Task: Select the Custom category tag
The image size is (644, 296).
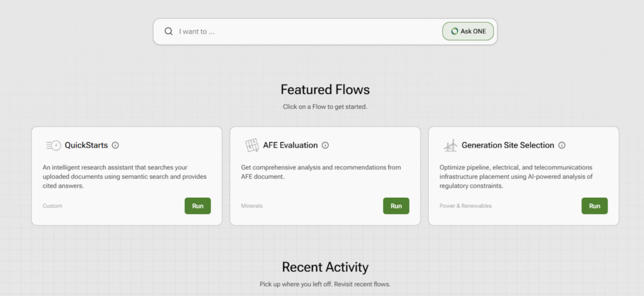Action: click(x=52, y=206)
